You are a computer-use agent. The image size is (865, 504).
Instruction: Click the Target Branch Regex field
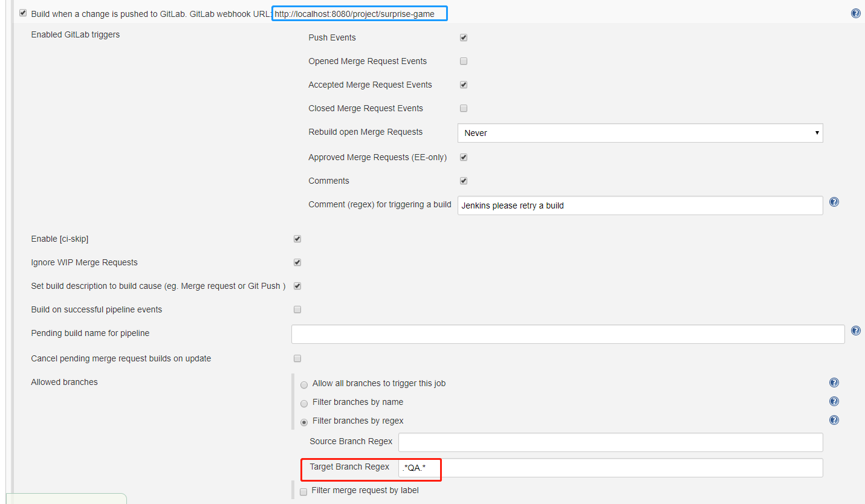click(611, 468)
